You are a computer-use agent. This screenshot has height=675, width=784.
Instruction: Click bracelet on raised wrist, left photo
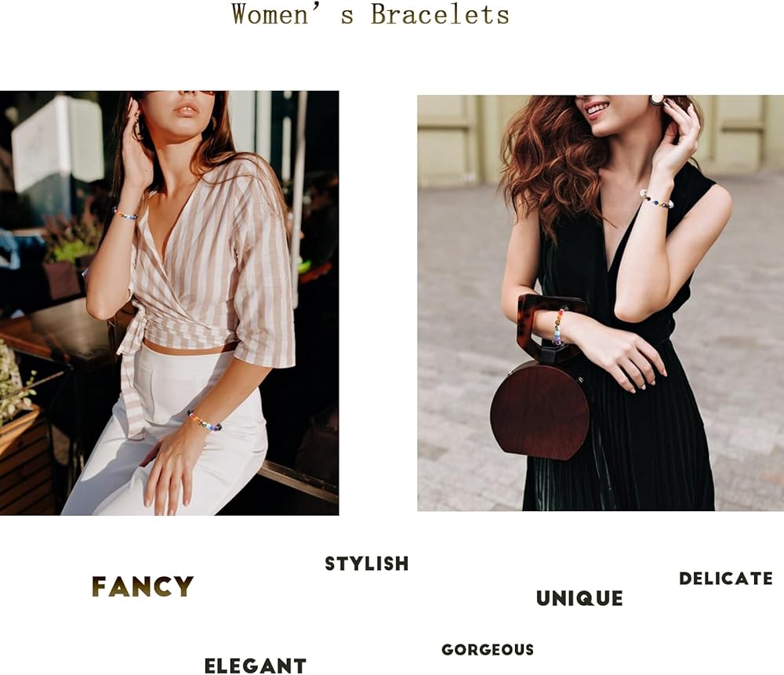[x=125, y=214]
